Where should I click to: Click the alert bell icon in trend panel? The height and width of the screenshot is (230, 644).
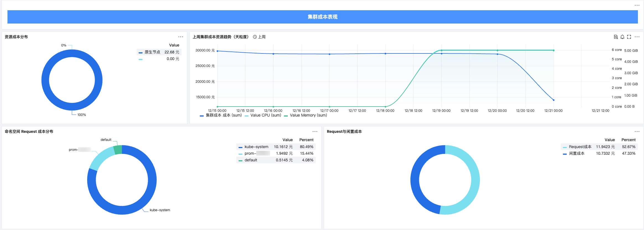coord(622,37)
